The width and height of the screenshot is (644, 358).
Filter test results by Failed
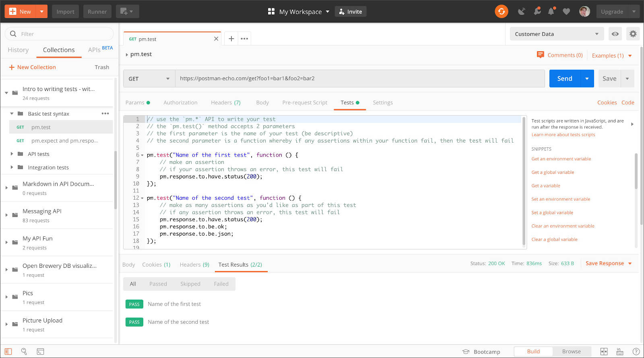point(221,284)
